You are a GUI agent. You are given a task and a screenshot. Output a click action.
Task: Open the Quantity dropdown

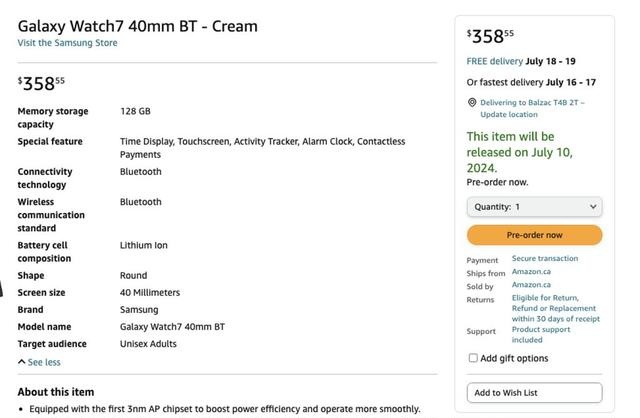click(534, 207)
